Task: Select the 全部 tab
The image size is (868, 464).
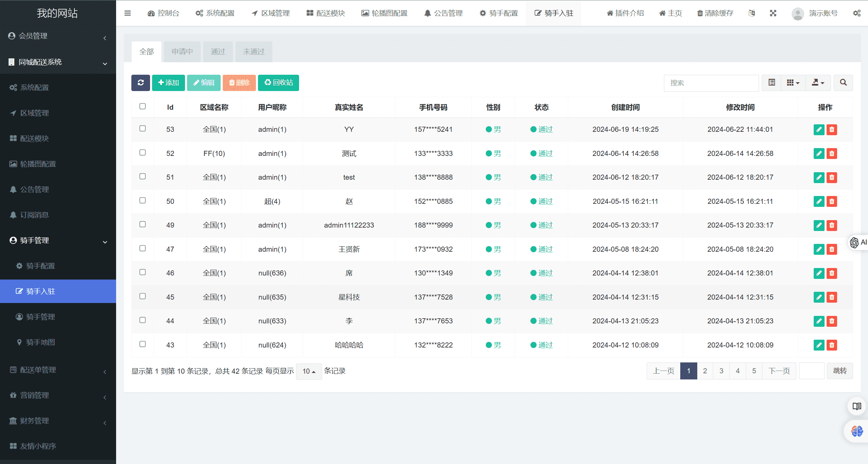Action: pyautogui.click(x=147, y=52)
